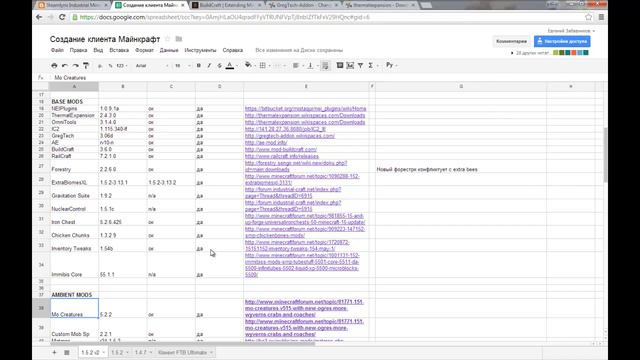Move document using the folder icon

pyautogui.click(x=179, y=39)
